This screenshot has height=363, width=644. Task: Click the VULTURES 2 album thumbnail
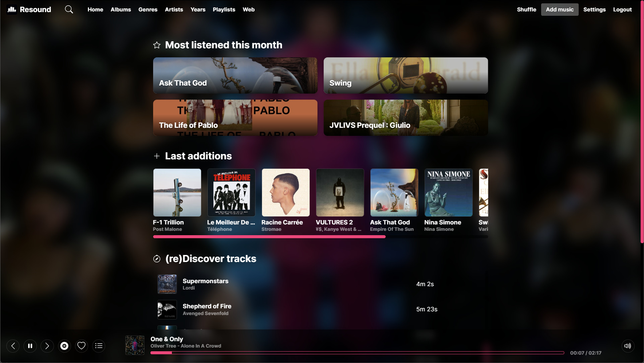click(340, 192)
